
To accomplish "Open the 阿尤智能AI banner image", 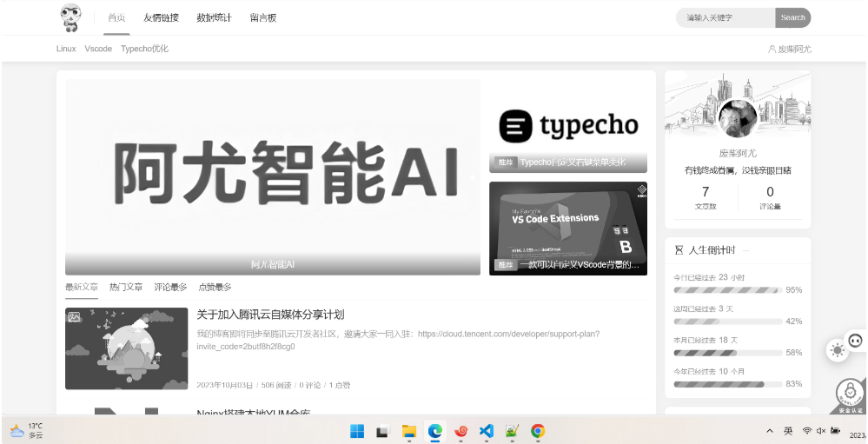I will [272, 176].
